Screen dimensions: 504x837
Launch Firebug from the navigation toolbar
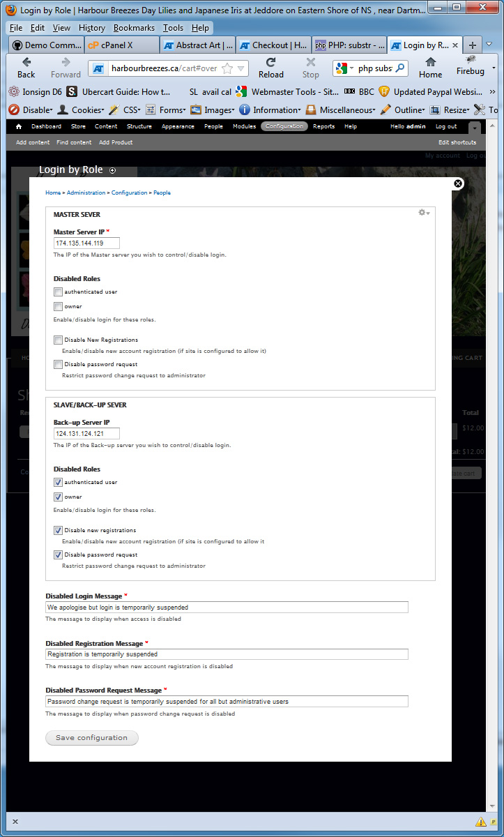click(x=470, y=70)
